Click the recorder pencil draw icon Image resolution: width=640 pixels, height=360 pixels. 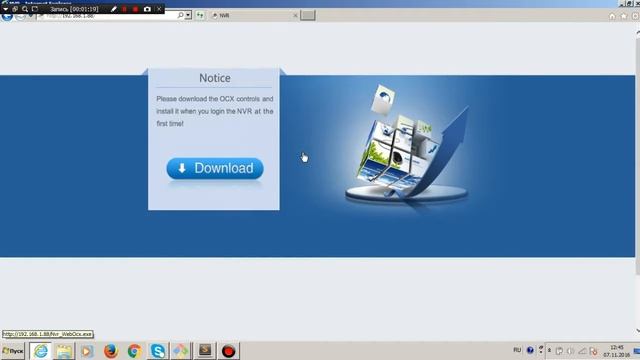113,9
